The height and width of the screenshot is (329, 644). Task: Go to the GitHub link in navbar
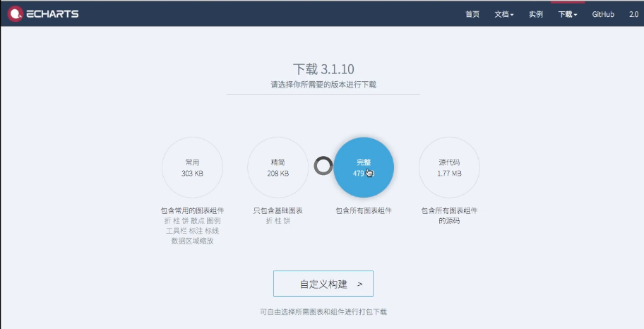coord(603,14)
